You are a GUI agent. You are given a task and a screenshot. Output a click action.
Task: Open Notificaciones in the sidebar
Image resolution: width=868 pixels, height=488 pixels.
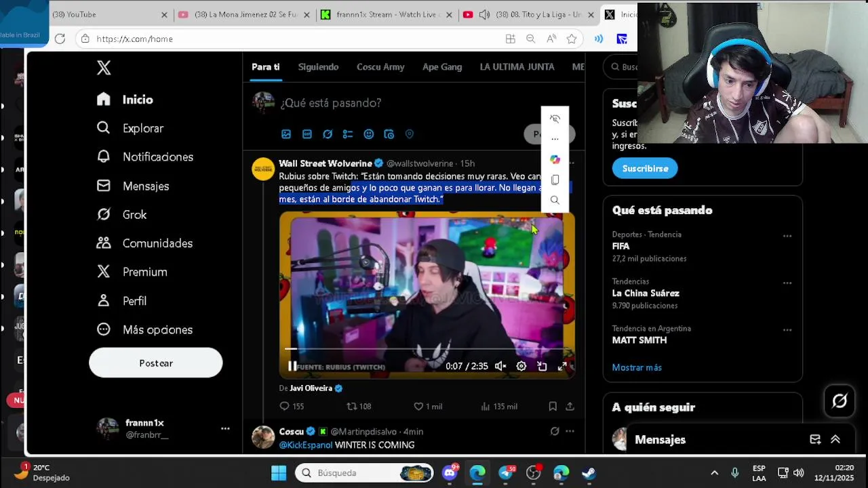[144, 157]
